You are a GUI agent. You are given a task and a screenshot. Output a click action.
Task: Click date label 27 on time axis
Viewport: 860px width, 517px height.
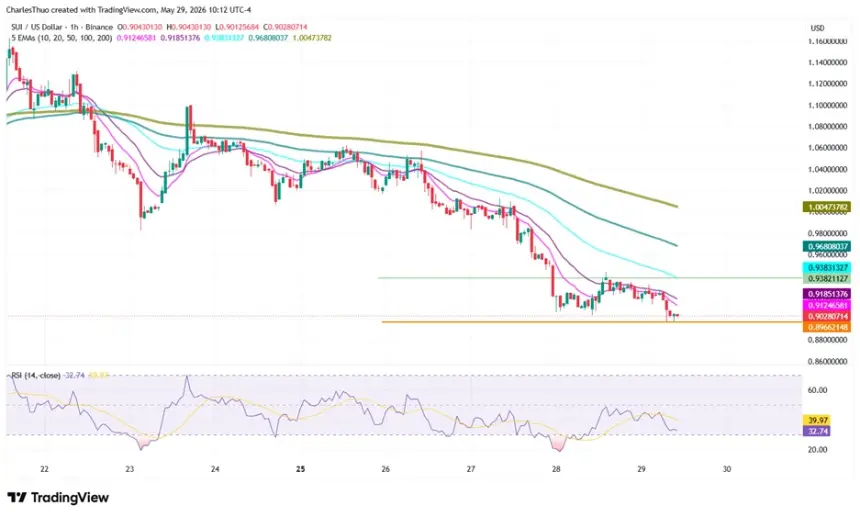coord(471,469)
